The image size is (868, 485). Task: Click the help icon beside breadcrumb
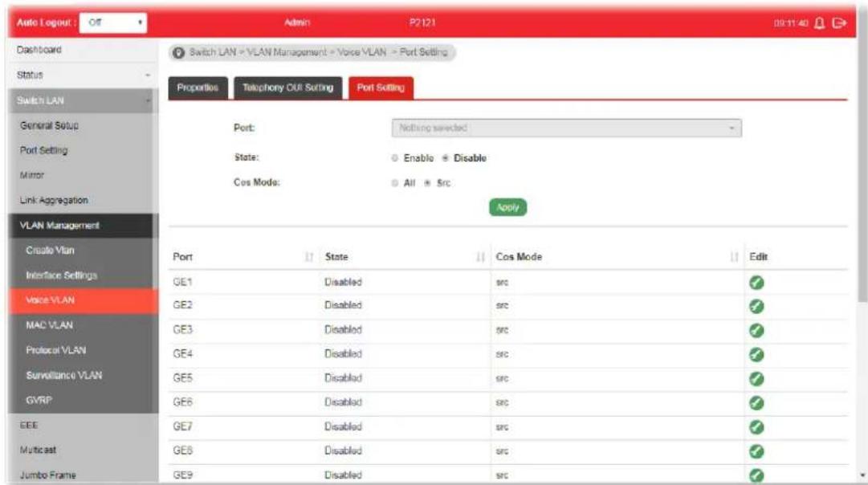(178, 53)
